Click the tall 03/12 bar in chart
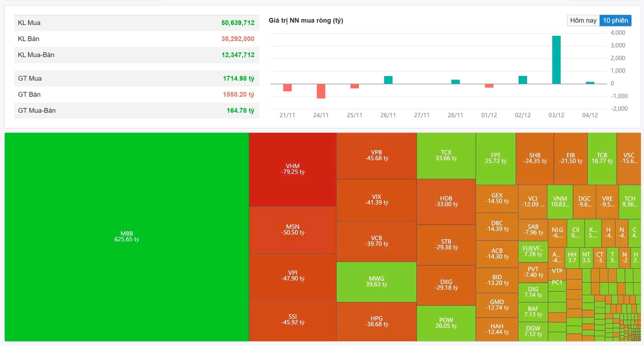 (556, 60)
